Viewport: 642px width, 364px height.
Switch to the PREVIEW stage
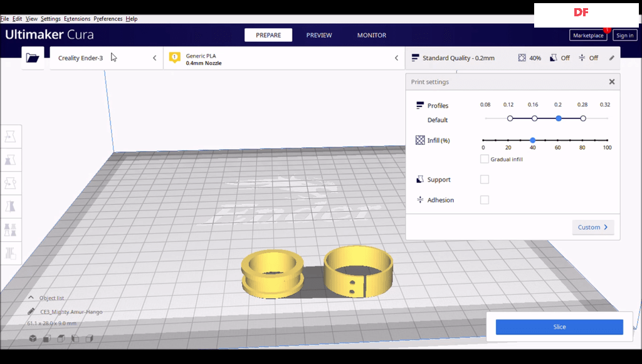coord(319,35)
